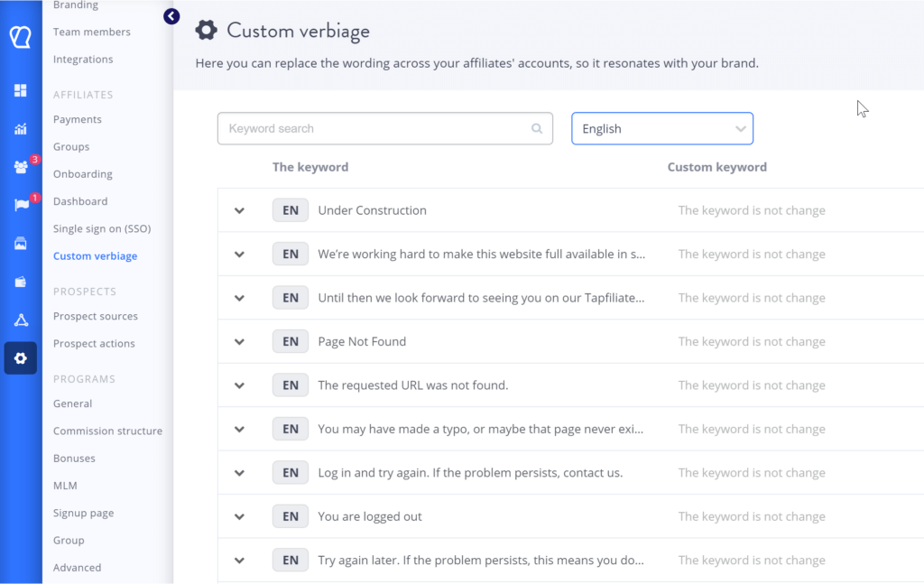Click the keyword search magnifier icon
The width and height of the screenshot is (924, 584).
(x=537, y=128)
